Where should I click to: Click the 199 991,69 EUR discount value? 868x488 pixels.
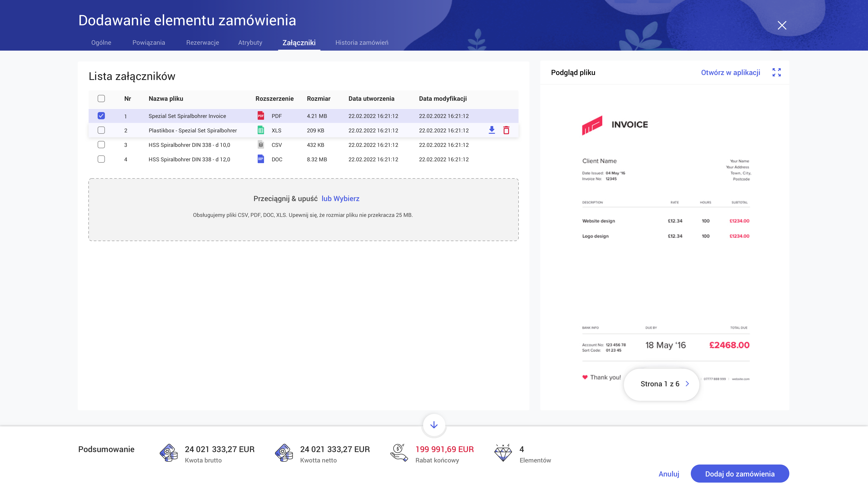tap(444, 449)
